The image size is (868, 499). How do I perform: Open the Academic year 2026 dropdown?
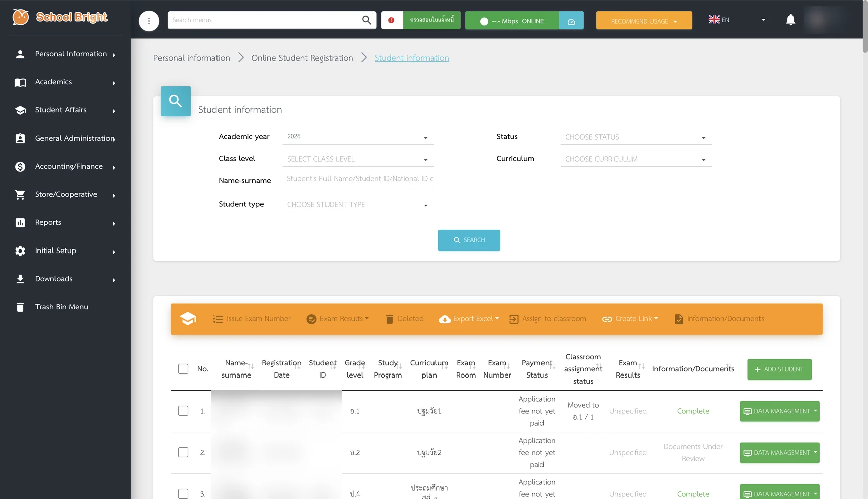[358, 137]
